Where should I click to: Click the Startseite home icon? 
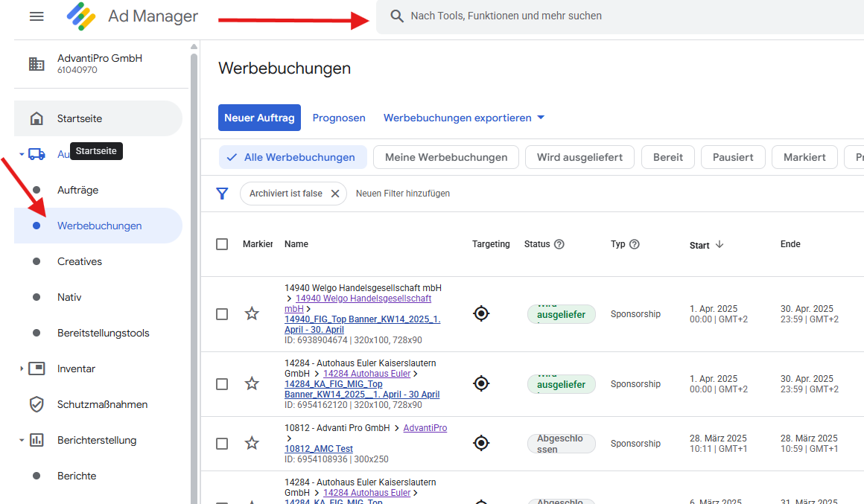(36, 118)
